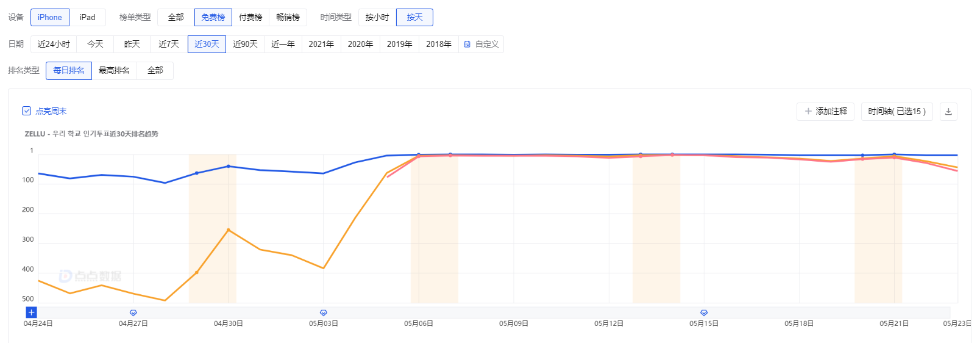The width and height of the screenshot is (980, 343).
Task: Switch to the 畅销榜 chart tab
Action: click(288, 18)
